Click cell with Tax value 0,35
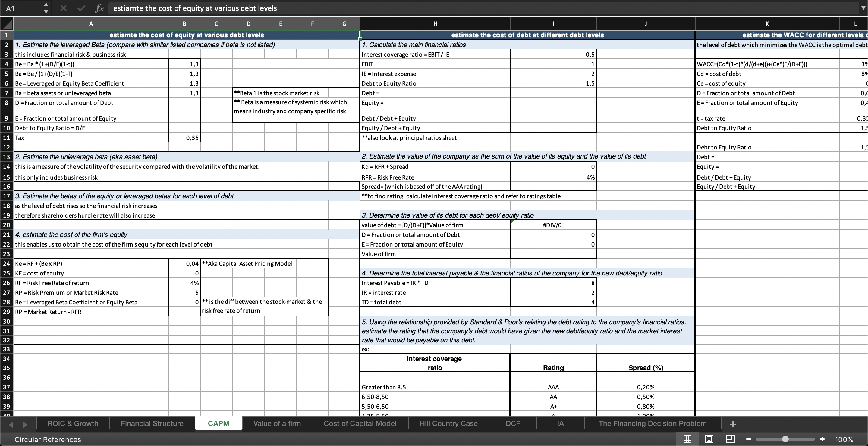This screenshot has height=446, width=868. tap(184, 137)
